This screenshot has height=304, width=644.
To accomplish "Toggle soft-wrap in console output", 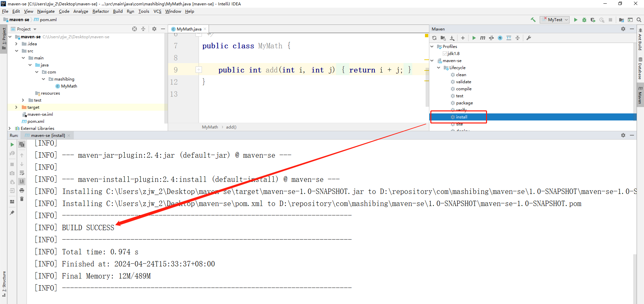I will 22,173.
